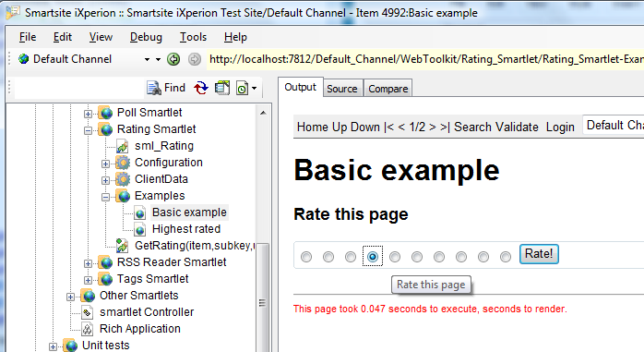Select the second rating radio button
This screenshot has height=352, width=644.
[x=328, y=257]
